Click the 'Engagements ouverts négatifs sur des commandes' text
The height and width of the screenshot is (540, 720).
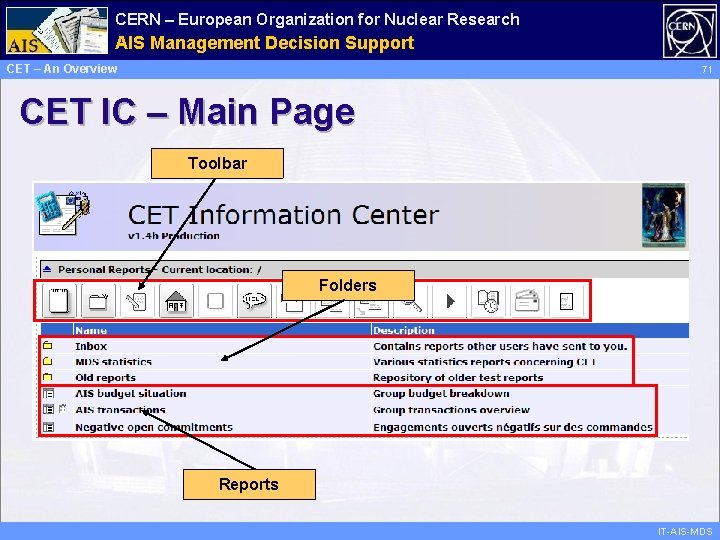(x=513, y=427)
